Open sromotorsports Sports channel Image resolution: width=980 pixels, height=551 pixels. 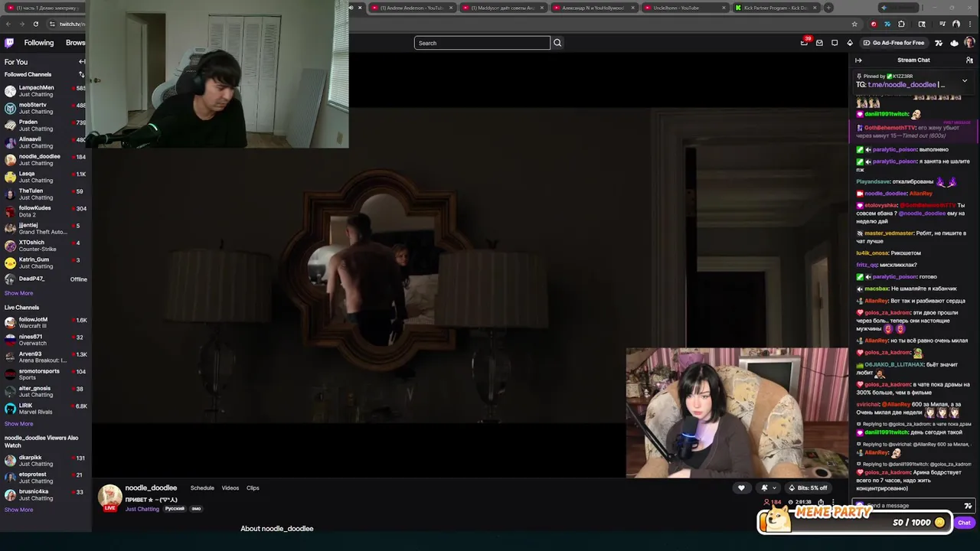[45, 374]
